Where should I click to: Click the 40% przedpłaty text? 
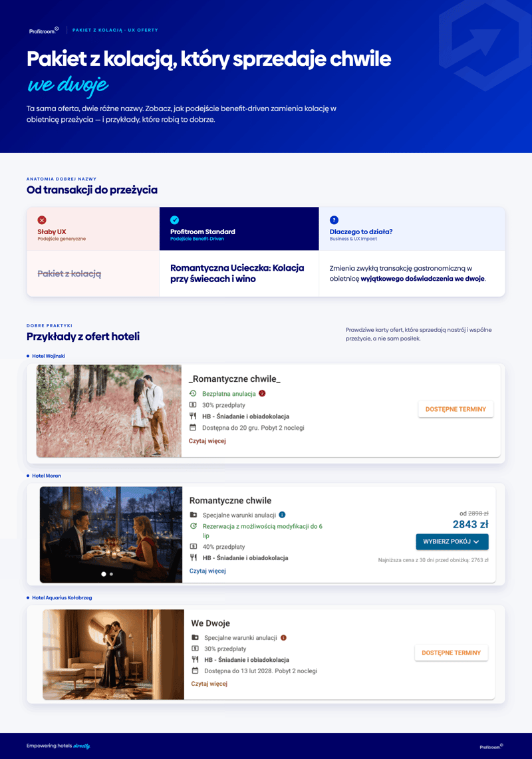223,547
